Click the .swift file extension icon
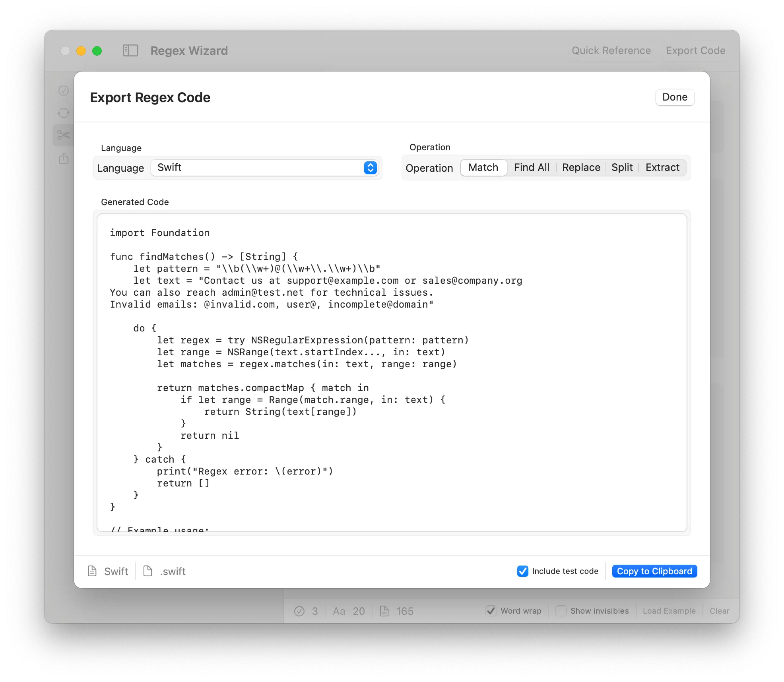Screen dimensions: 784x682 pos(148,571)
